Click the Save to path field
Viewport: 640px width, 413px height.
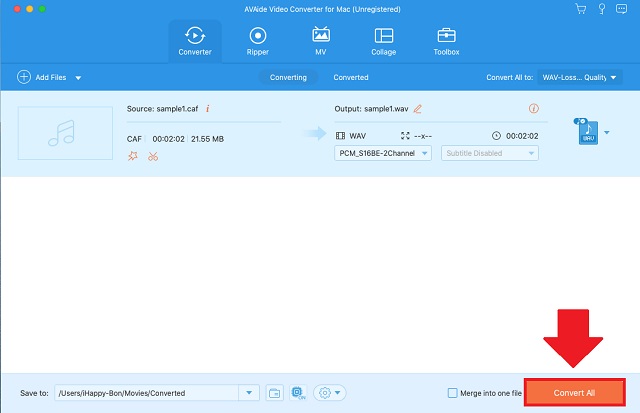(147, 393)
